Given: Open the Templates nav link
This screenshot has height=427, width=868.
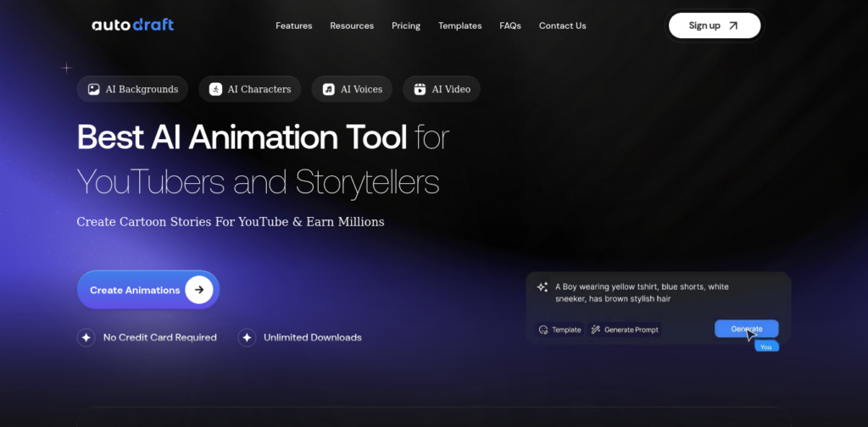Looking at the screenshot, I should click(460, 26).
